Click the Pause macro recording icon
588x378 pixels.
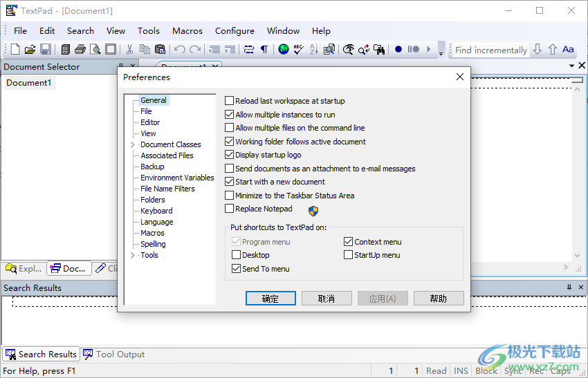pos(413,49)
